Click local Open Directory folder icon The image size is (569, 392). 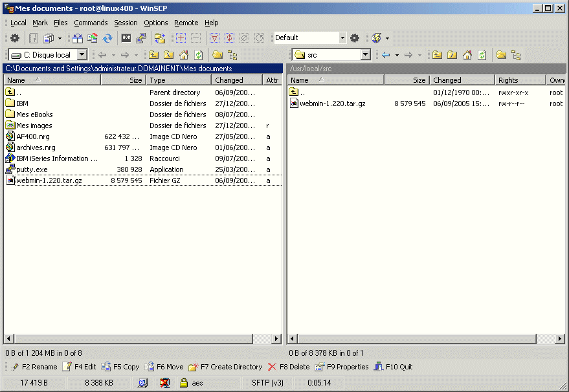[x=218, y=55]
